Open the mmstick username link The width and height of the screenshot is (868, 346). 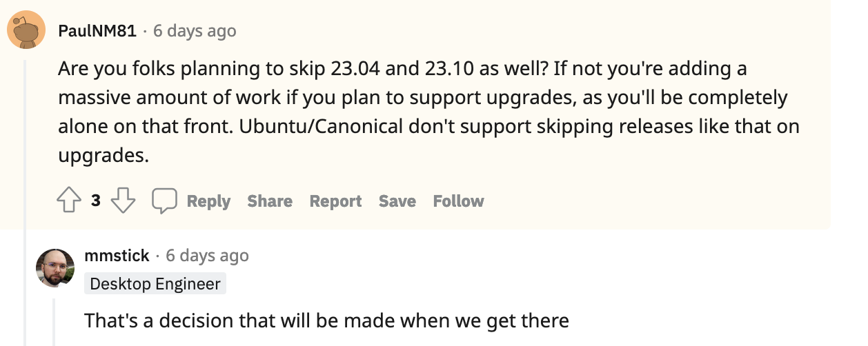(x=117, y=256)
